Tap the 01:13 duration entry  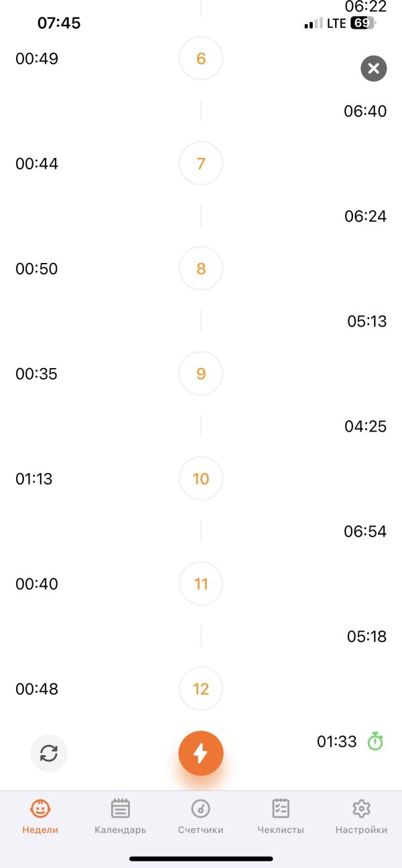tap(34, 479)
